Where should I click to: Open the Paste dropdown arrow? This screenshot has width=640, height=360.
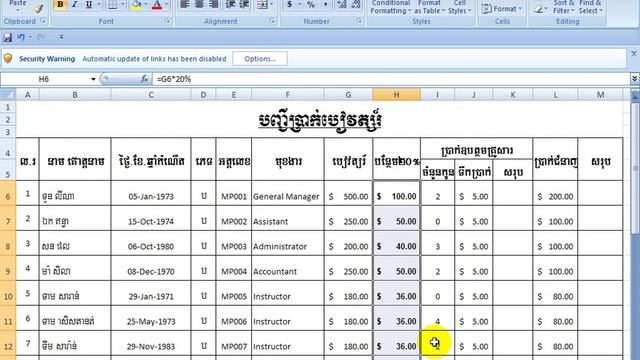click(x=18, y=10)
